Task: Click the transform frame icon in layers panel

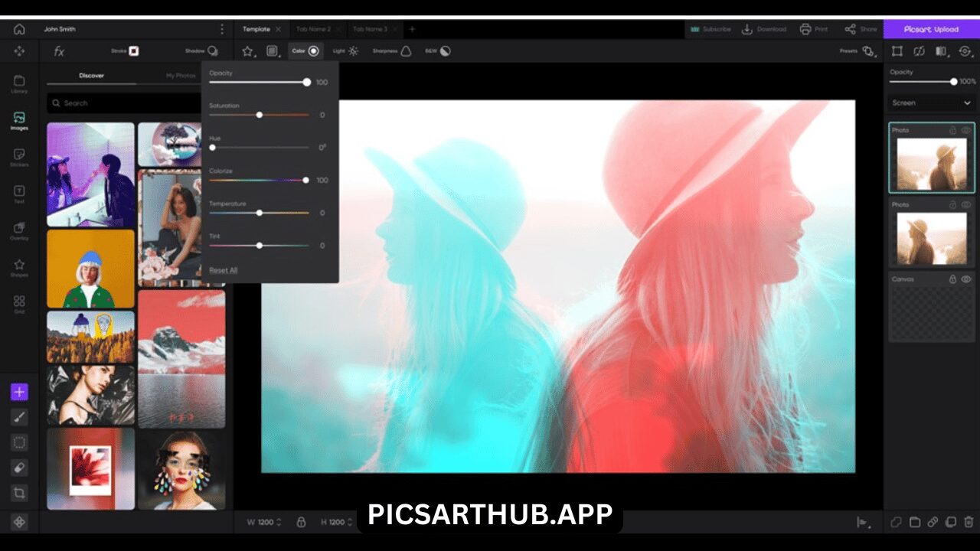Action: click(897, 51)
